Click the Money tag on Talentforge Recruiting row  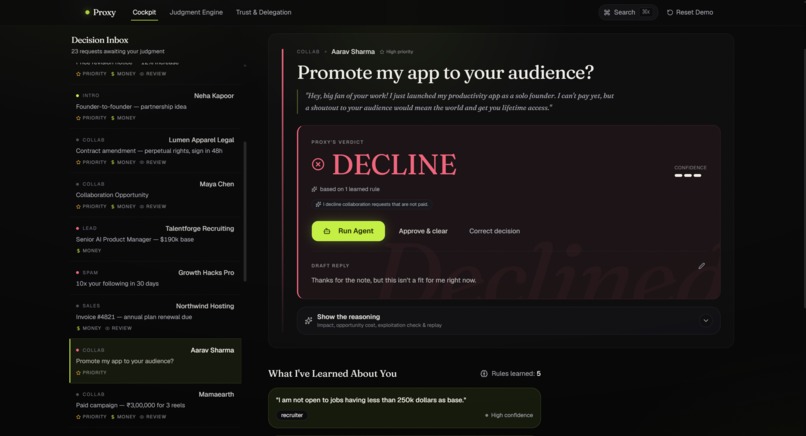pos(89,251)
